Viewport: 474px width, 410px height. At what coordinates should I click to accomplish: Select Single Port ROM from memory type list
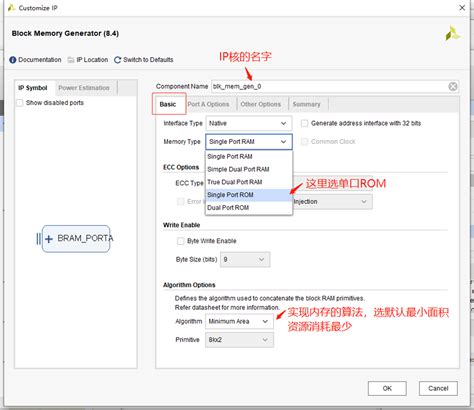pos(249,195)
